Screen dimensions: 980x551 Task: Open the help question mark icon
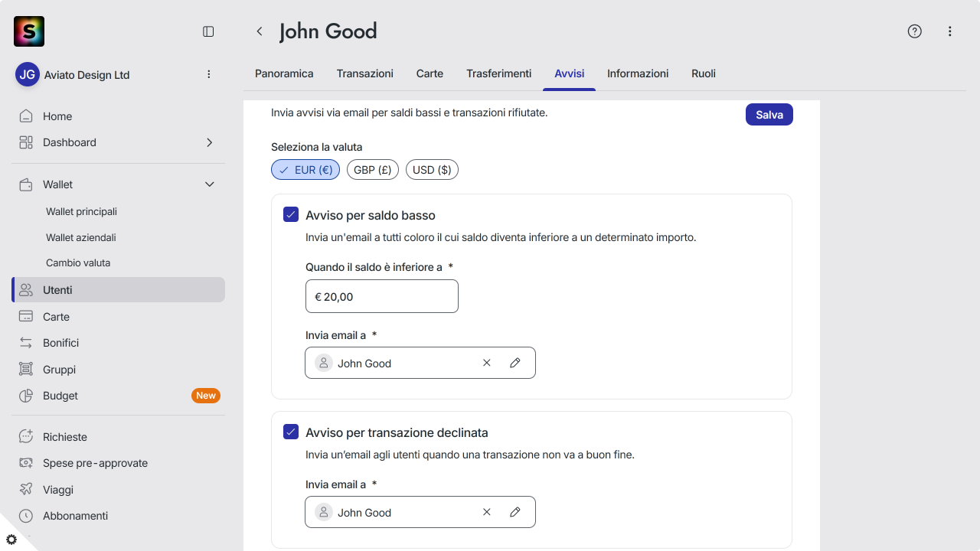(x=914, y=31)
